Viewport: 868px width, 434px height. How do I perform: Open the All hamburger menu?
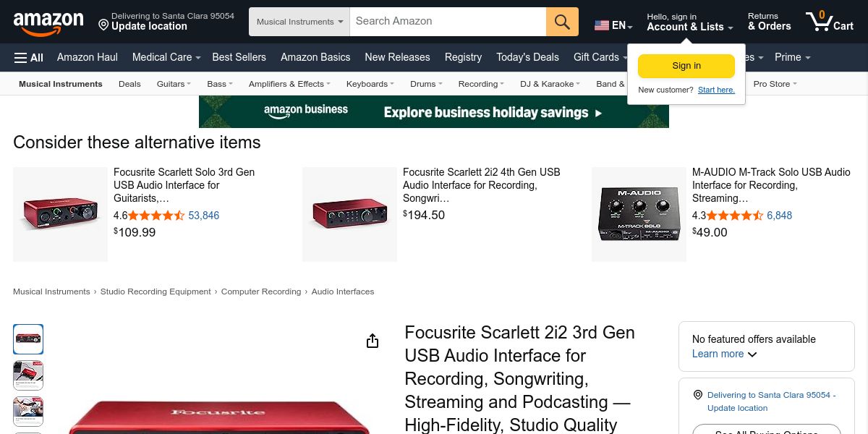pyautogui.click(x=29, y=57)
